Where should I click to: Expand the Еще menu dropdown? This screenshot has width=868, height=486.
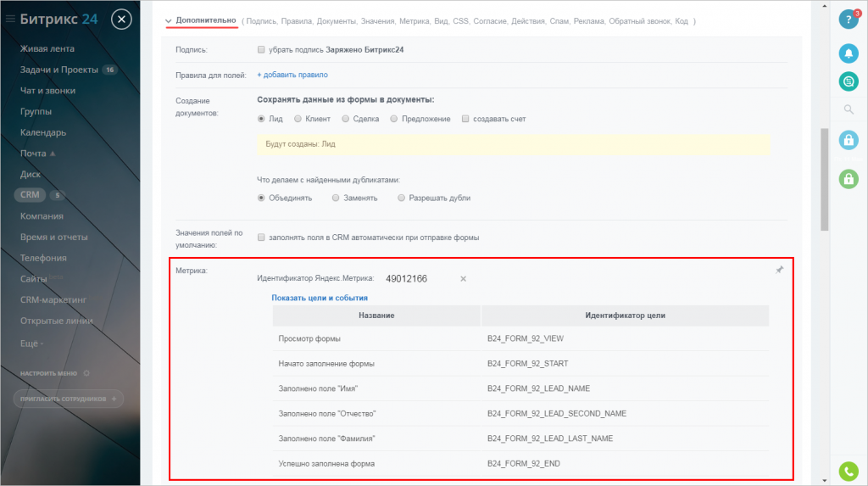click(31, 344)
